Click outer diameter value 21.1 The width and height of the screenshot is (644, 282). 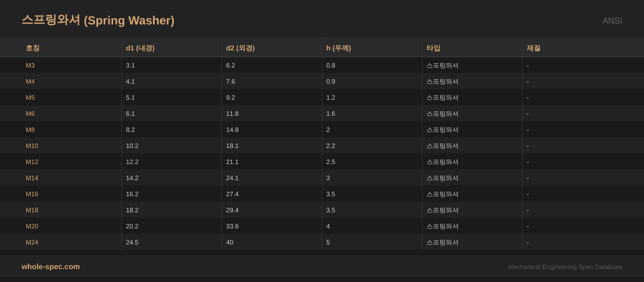pyautogui.click(x=232, y=162)
